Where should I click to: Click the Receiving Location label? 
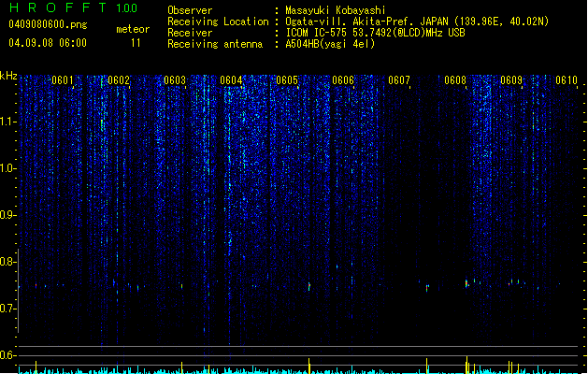[x=218, y=22]
